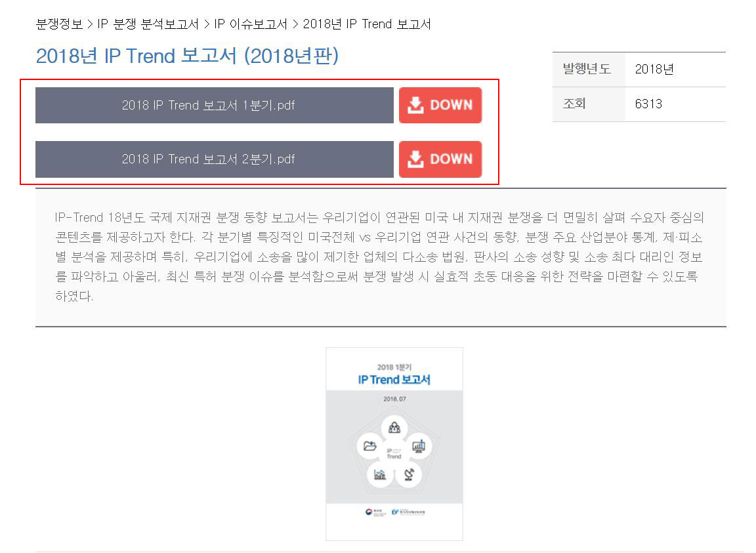Click the bar graph icon on cover

pos(379,474)
